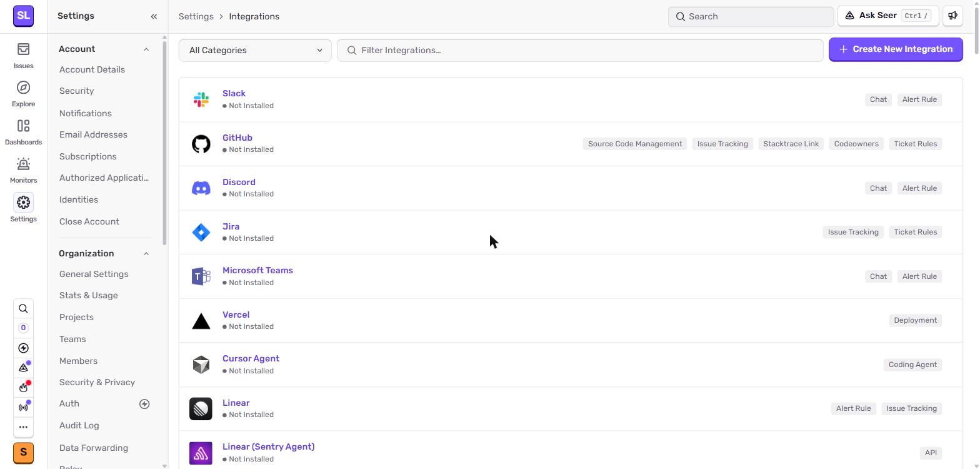Open Authorized Applications settings

[104, 178]
